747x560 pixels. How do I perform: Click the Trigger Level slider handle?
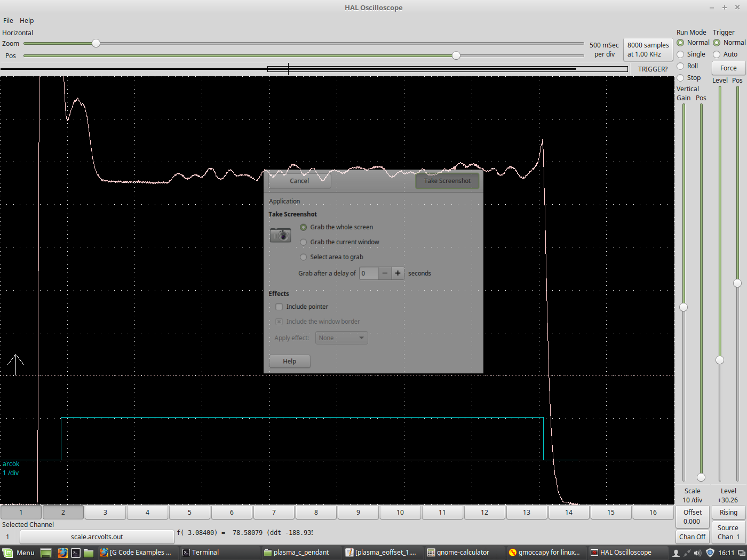pos(720,360)
